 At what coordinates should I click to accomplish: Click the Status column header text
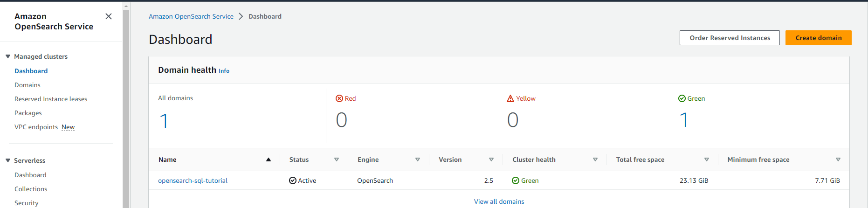pos(299,159)
